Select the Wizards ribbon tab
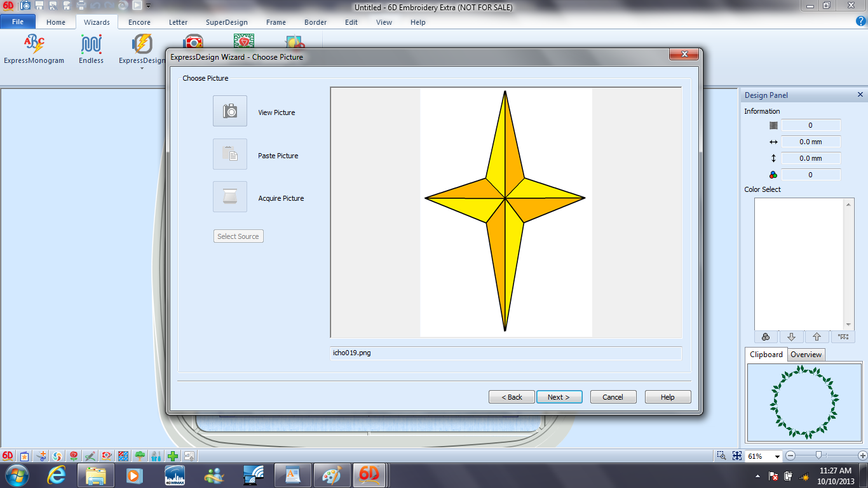The image size is (868, 488). pyautogui.click(x=97, y=22)
